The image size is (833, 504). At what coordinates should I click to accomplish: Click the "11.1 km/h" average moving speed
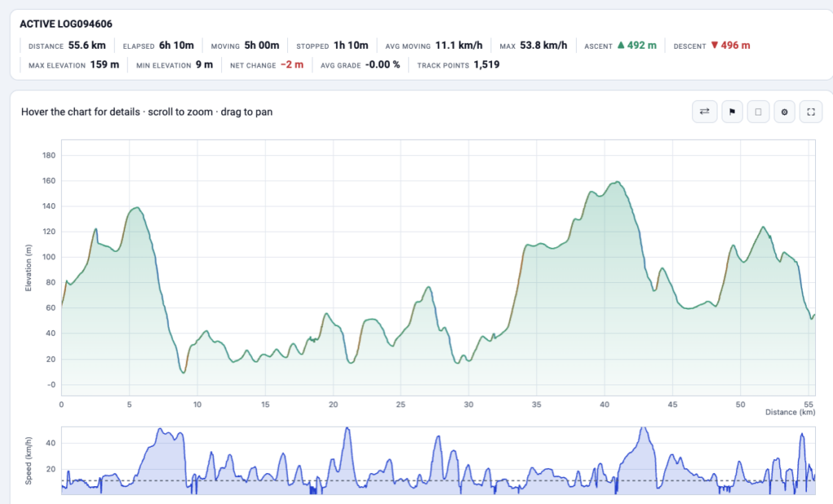[459, 46]
